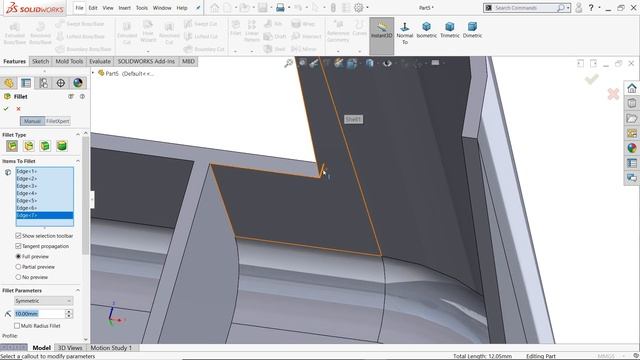
Task: Select No preview option
Action: [x=18, y=277]
